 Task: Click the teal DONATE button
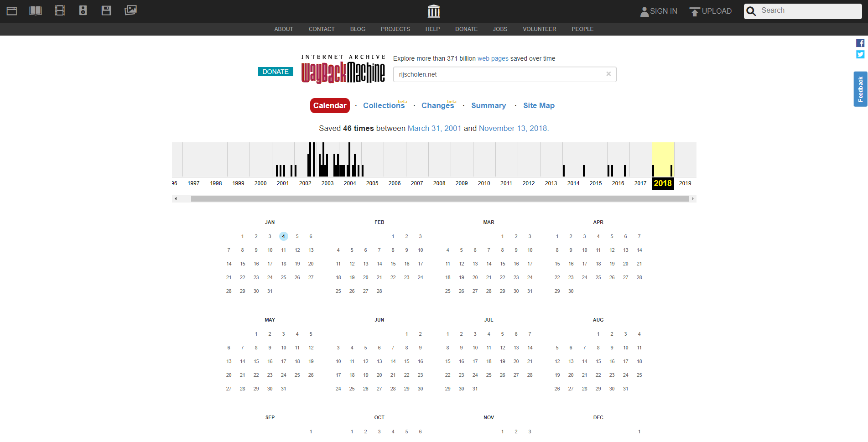point(275,72)
